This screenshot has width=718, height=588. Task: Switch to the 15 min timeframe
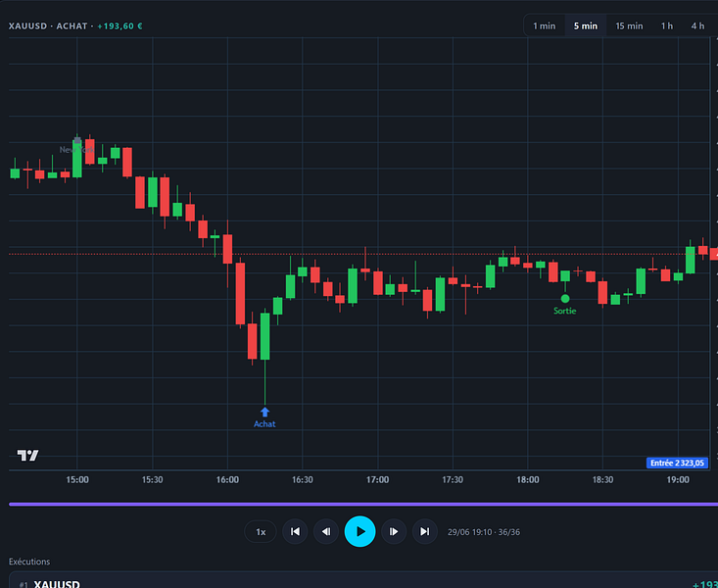[x=629, y=26]
